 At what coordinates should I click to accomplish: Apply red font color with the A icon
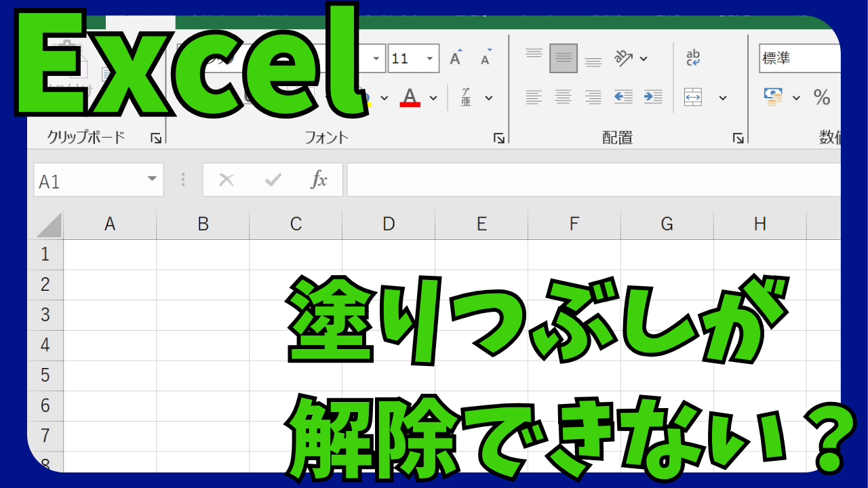pyautogui.click(x=410, y=98)
